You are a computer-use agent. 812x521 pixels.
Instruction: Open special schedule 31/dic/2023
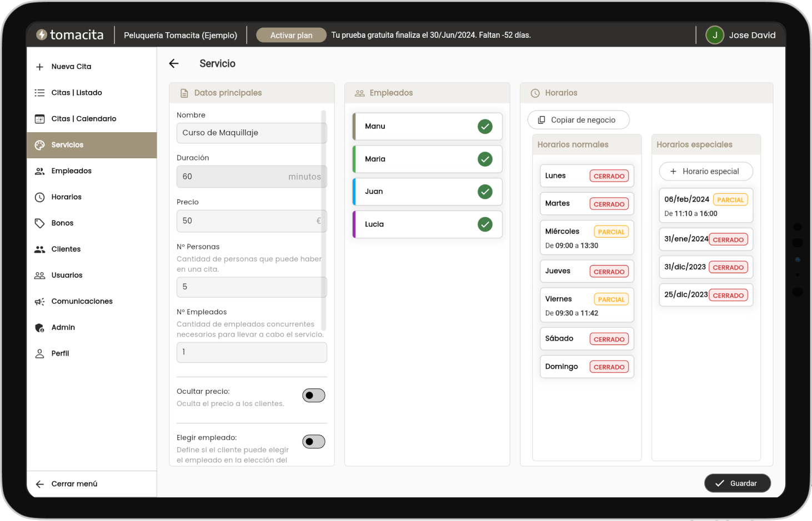(x=706, y=267)
